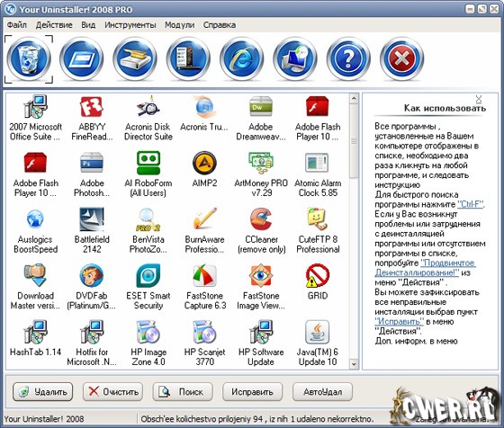Click the АвтоУдал button

[322, 392]
